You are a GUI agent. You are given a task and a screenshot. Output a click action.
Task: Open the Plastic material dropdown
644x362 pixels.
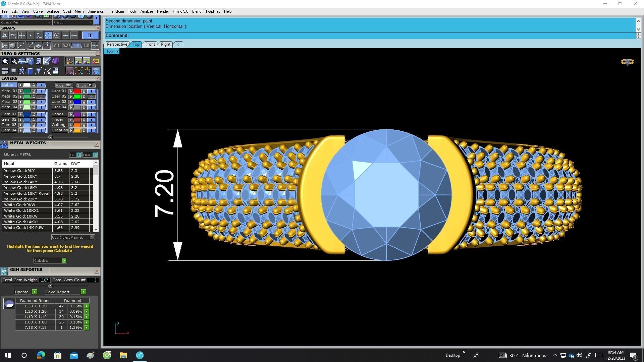coord(72,22)
